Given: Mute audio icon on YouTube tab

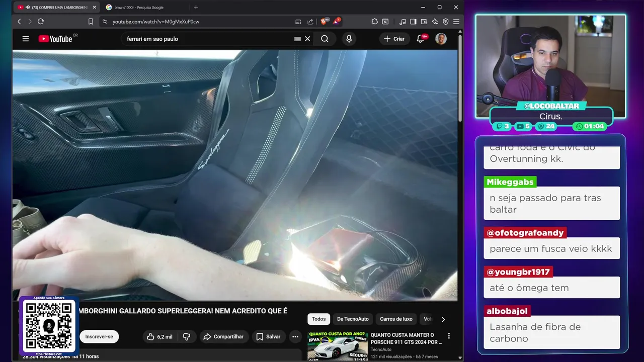Looking at the screenshot, I should [27, 8].
